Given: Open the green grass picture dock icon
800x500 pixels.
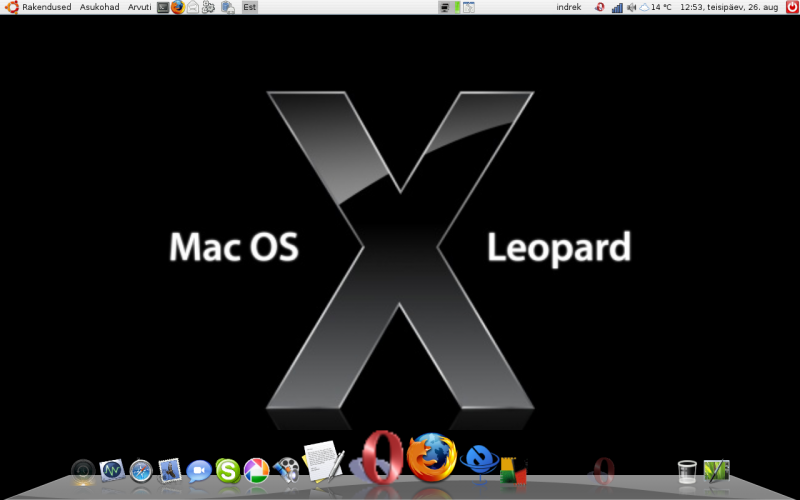Looking at the screenshot, I should 716,471.
